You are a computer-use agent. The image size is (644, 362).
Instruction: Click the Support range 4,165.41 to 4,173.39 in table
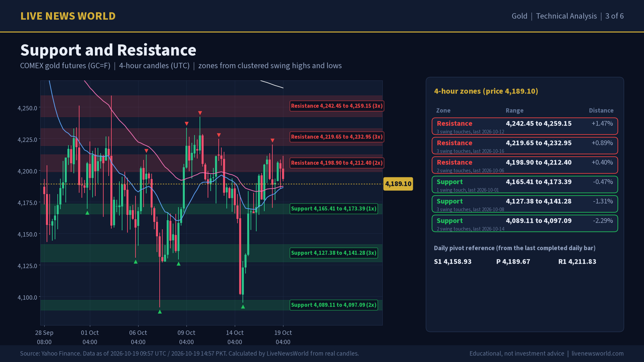[539, 182]
